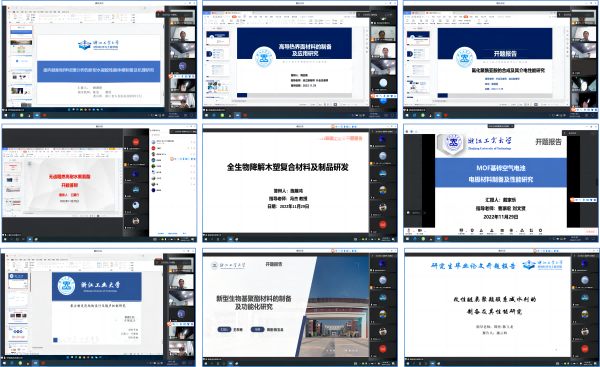
Task: Select second thumbnail in red-title 无卤阻燃 presentation
Action: coord(13,179)
